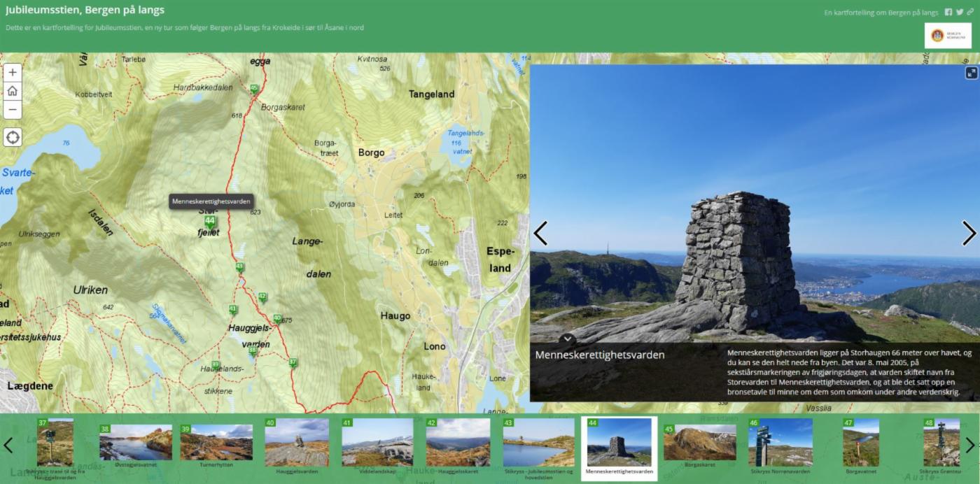Collapse the Menneskerettighetsvarden description panel

click(568, 339)
